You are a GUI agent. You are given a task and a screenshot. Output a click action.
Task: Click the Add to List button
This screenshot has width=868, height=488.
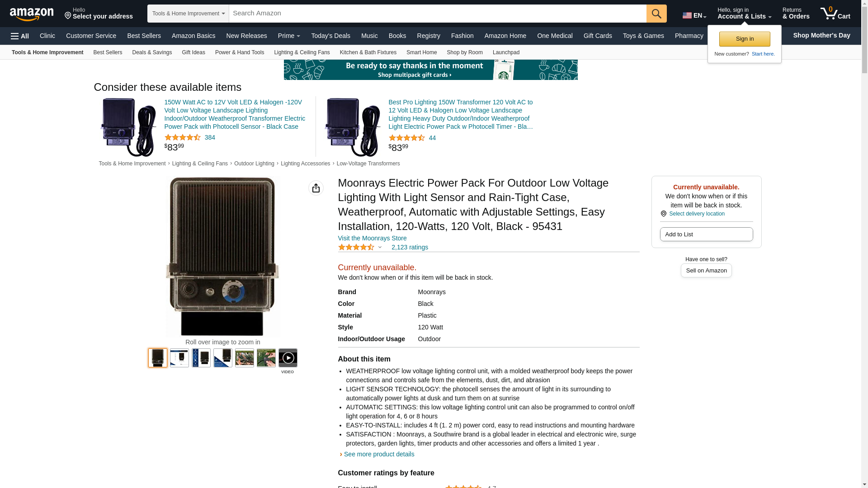point(706,234)
